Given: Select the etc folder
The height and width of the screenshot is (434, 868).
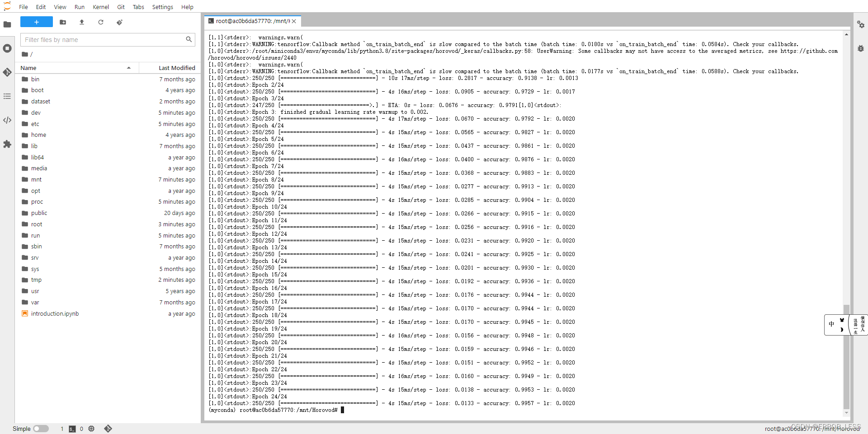Looking at the screenshot, I should tap(108, 124).
